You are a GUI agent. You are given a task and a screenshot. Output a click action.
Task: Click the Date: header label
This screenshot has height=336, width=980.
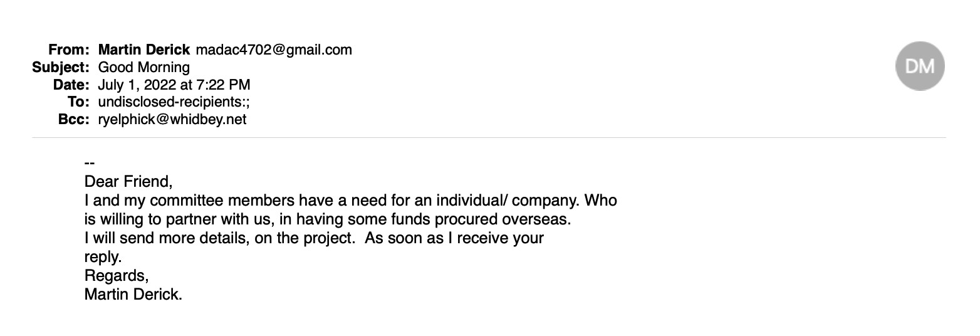coord(73,85)
